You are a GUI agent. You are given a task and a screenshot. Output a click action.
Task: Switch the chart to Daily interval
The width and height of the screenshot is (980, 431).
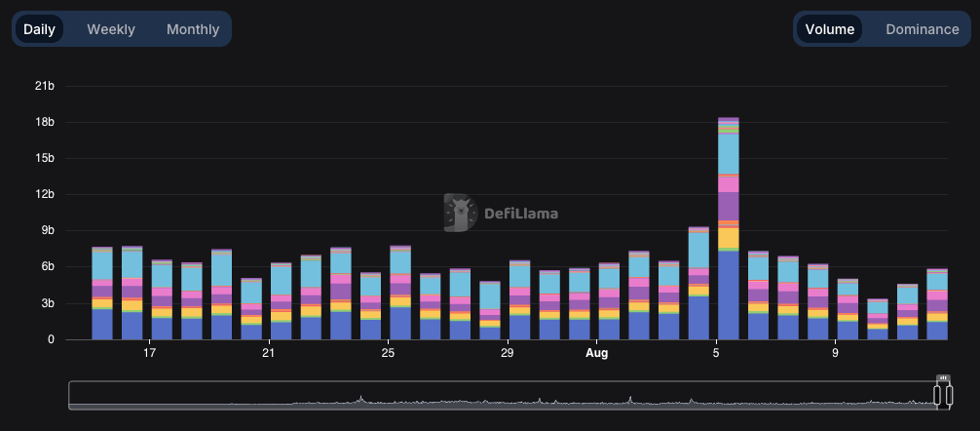pyautogui.click(x=39, y=29)
